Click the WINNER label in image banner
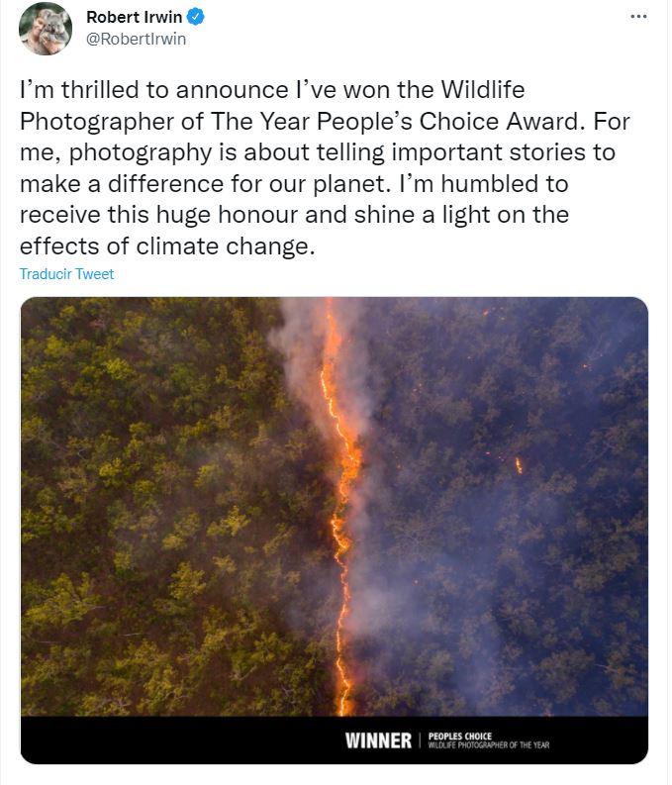Screen dimensions: 672x785 [x=378, y=740]
